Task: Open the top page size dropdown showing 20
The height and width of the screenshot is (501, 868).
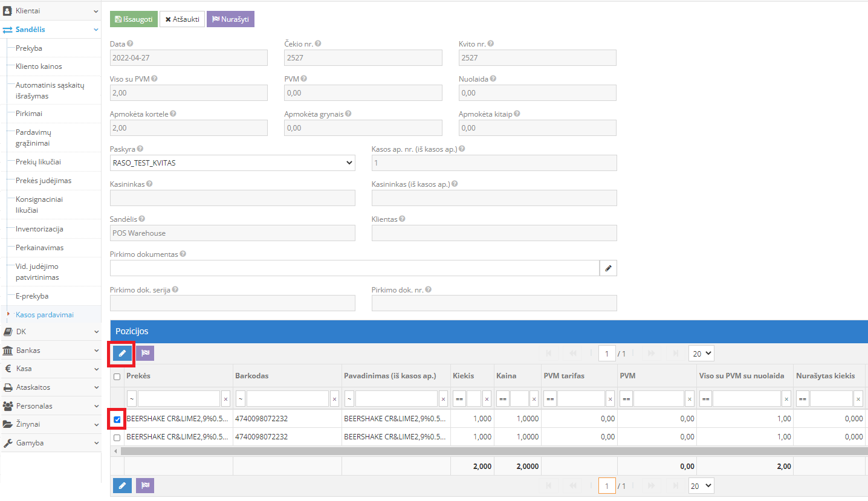Action: click(701, 354)
